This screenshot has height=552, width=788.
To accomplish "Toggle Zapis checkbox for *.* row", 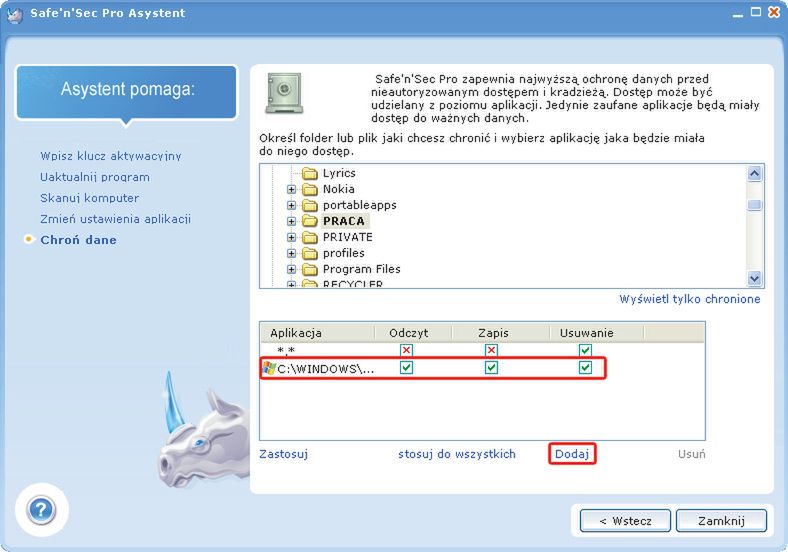I will click(491, 350).
